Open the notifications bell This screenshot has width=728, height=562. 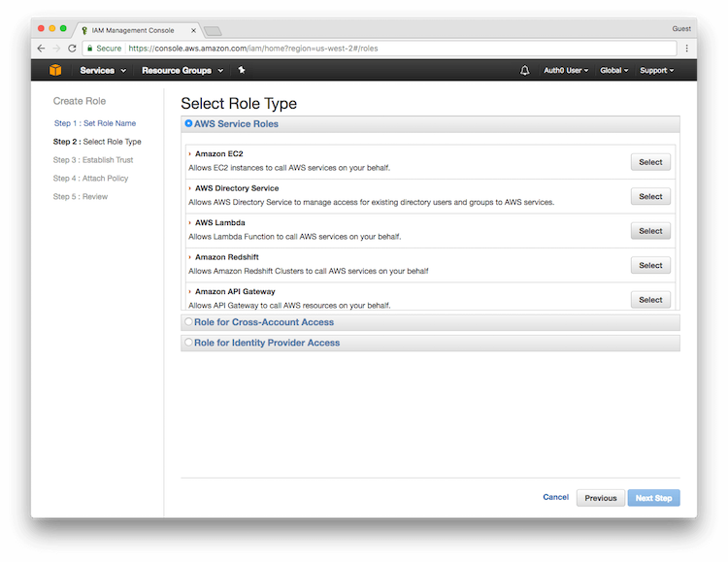pyautogui.click(x=524, y=71)
